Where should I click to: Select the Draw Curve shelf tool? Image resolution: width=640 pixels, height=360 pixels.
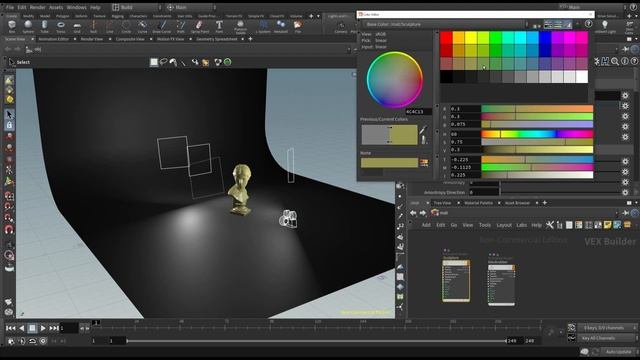[162, 27]
